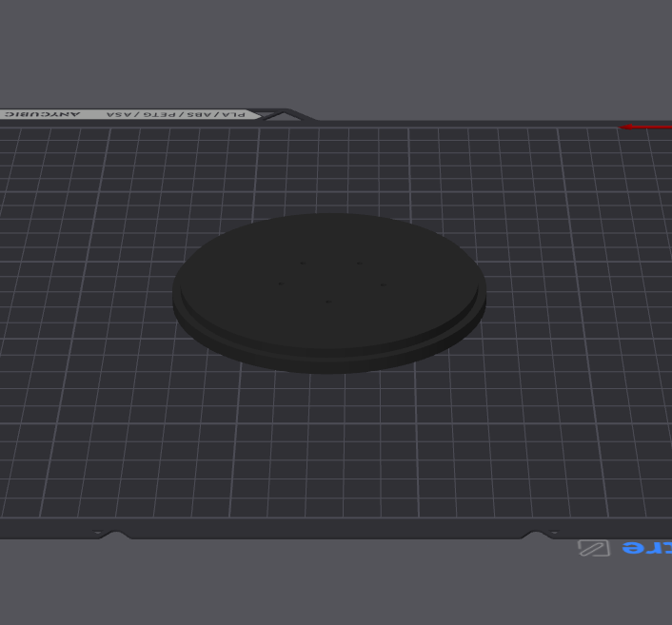Click the upper-left hole on the disc
This screenshot has height=625, width=672.
point(303,264)
